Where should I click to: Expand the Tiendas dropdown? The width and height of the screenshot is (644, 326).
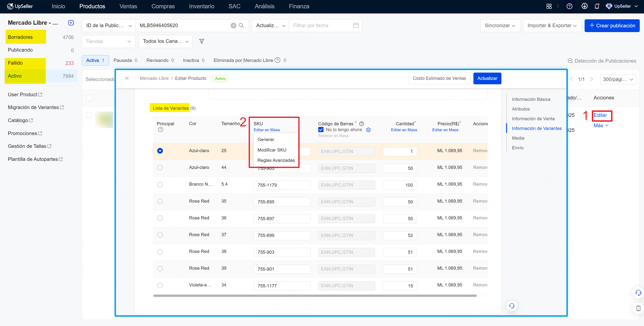click(108, 41)
